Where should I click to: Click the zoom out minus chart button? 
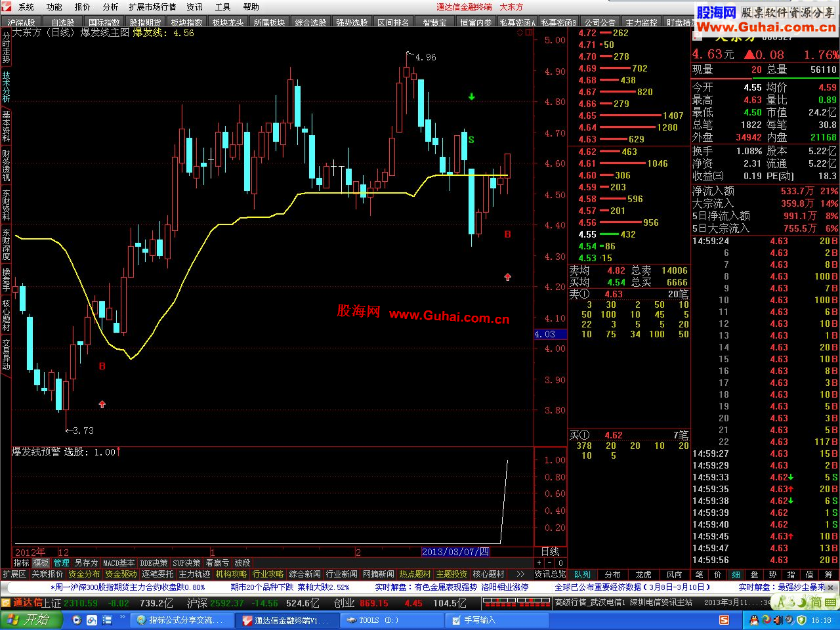[550, 563]
